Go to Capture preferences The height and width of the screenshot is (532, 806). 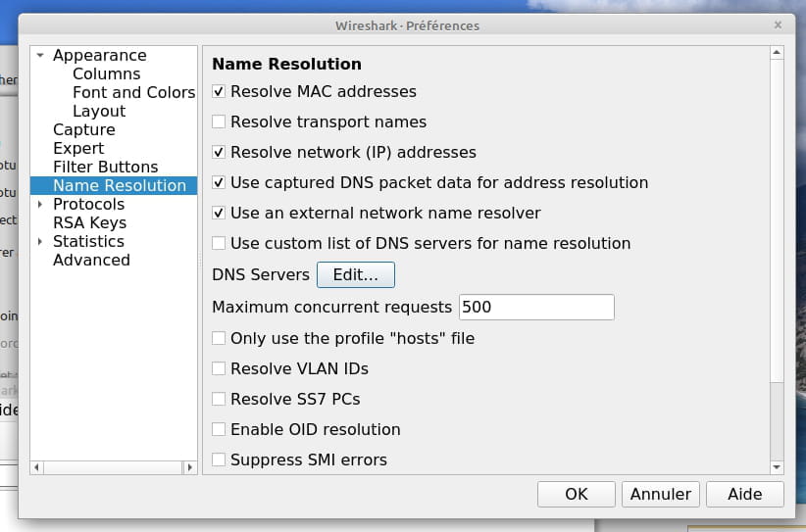point(83,129)
